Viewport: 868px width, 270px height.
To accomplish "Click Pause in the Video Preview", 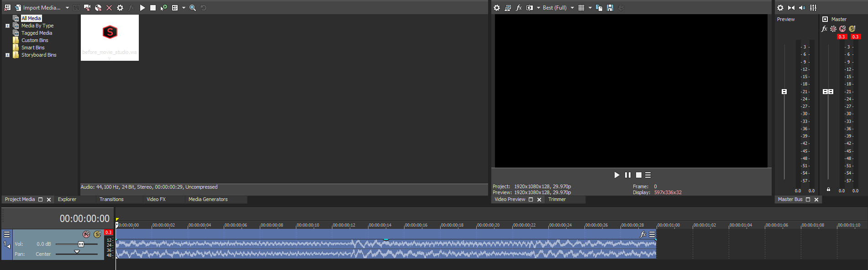I will tap(628, 175).
